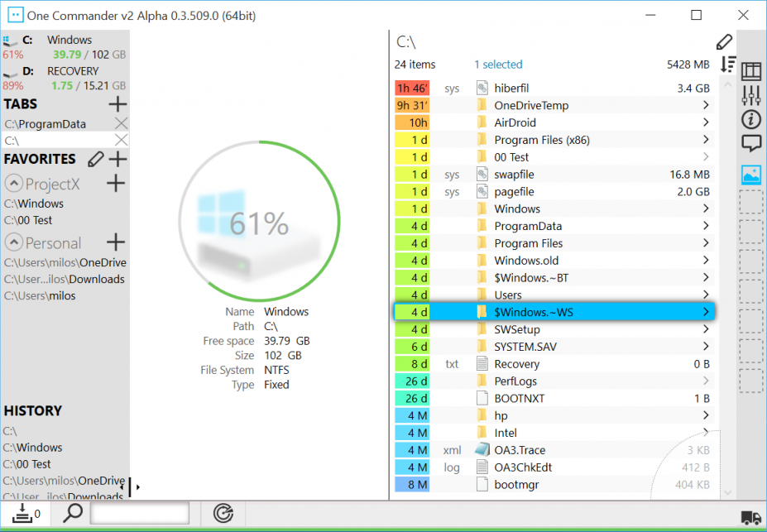767x532 pixels.
Task: Open the Downloads favorite
Action: tap(64, 279)
